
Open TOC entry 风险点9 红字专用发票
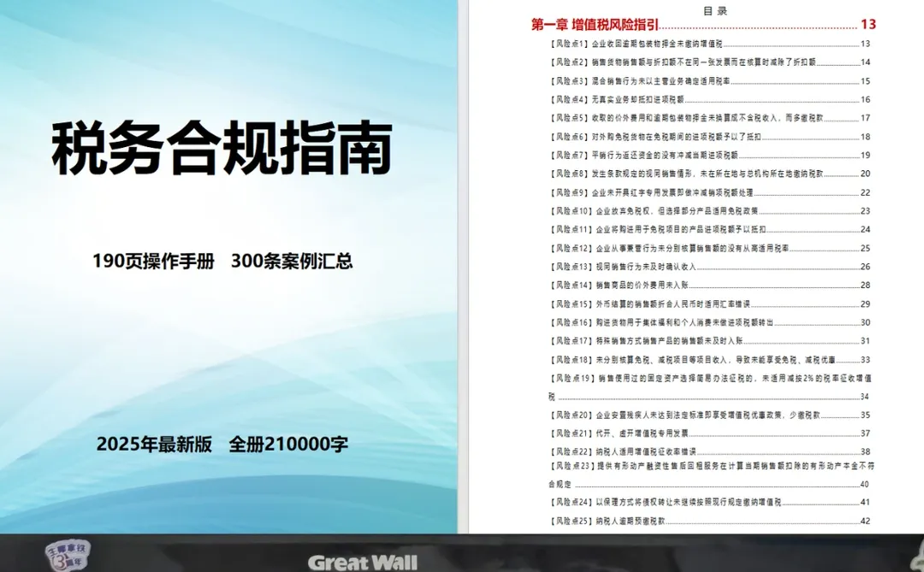(x=709, y=192)
